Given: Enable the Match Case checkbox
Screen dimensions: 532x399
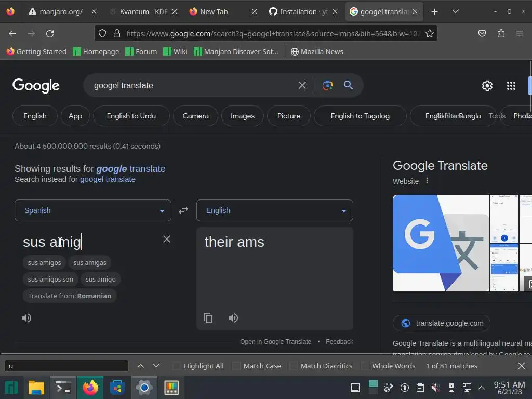Looking at the screenshot, I should (x=236, y=366).
